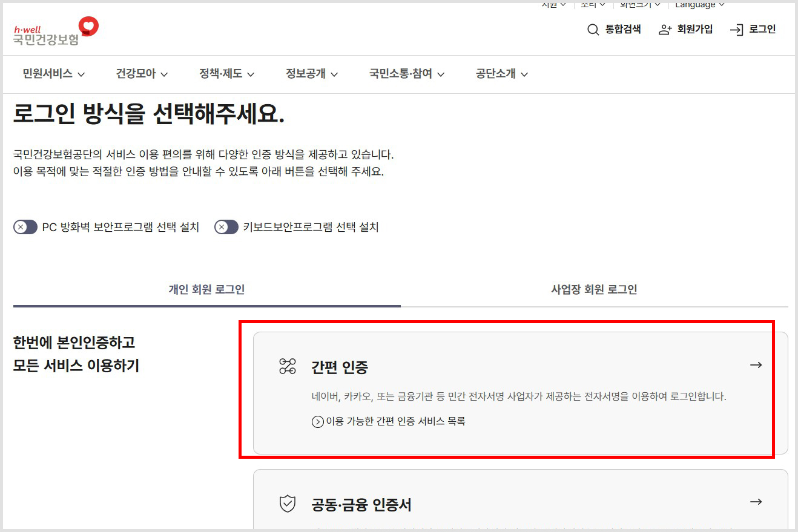The width and height of the screenshot is (798, 532).
Task: Click the 회원가입 person-plus icon
Action: click(x=664, y=29)
